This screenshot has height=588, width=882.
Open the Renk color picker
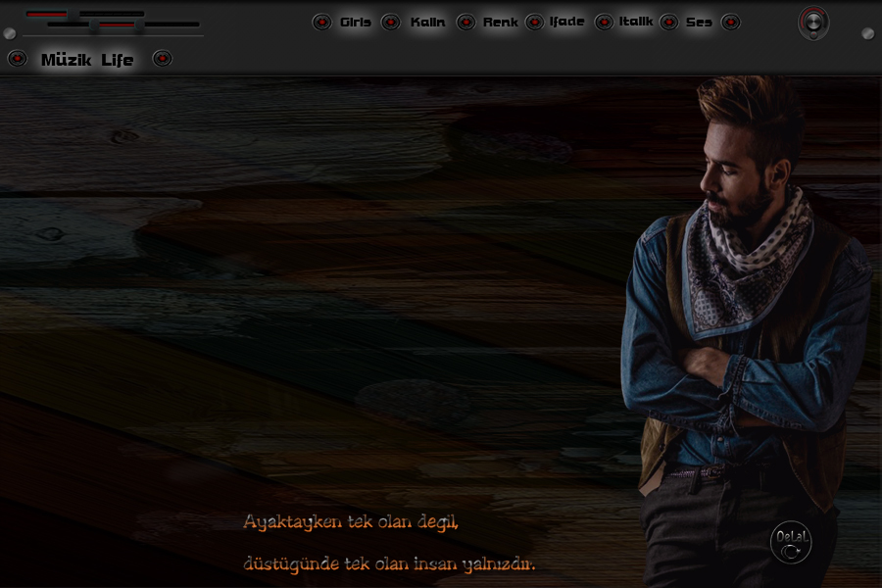[500, 23]
